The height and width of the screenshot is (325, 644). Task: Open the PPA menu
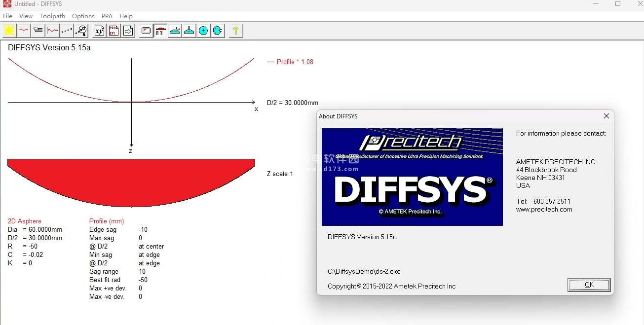click(107, 16)
